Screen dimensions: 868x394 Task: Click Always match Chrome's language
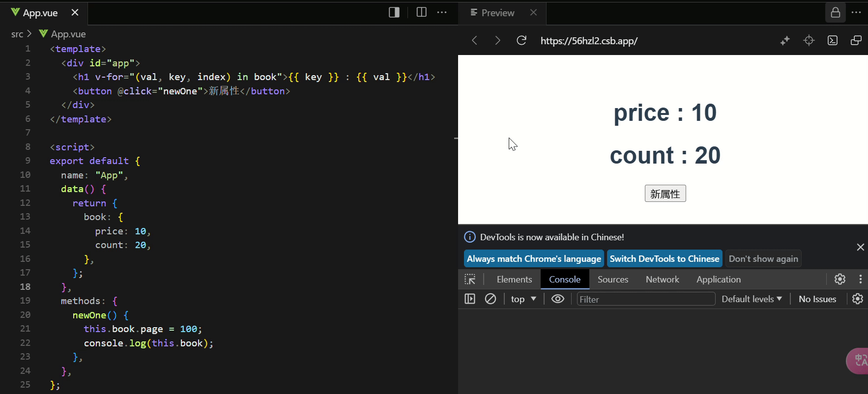pyautogui.click(x=534, y=259)
